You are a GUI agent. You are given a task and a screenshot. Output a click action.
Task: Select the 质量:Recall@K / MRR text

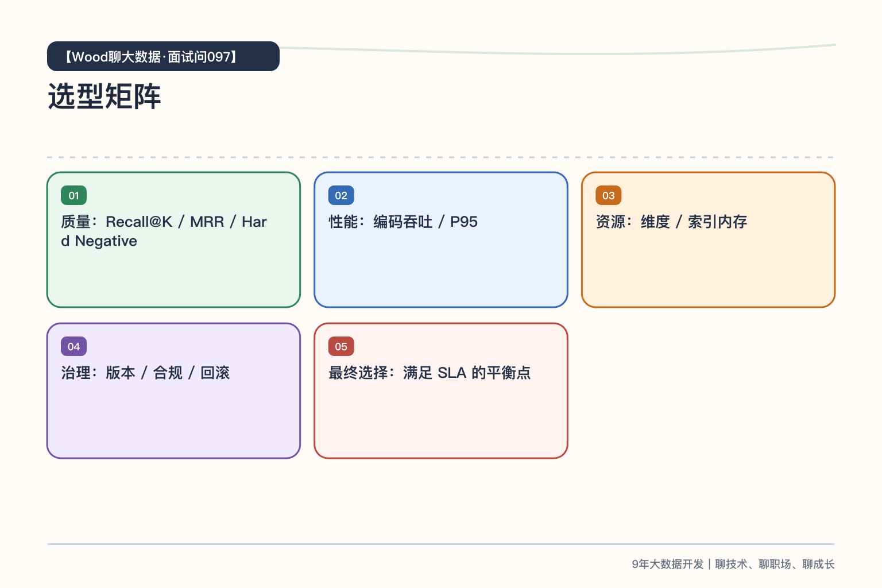pos(142,222)
